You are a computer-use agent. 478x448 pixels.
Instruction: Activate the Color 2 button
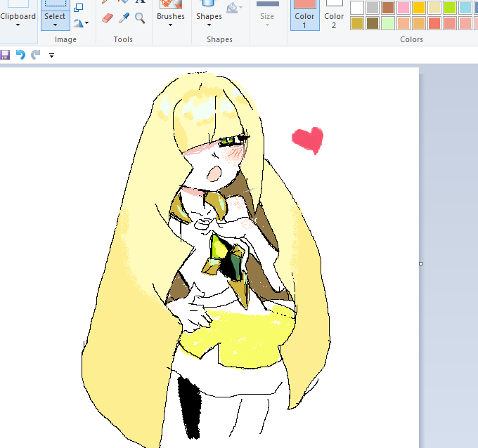pos(334,15)
